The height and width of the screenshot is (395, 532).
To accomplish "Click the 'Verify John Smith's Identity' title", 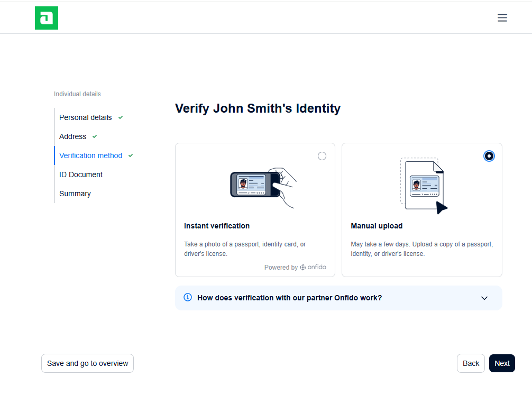I will tap(258, 108).
